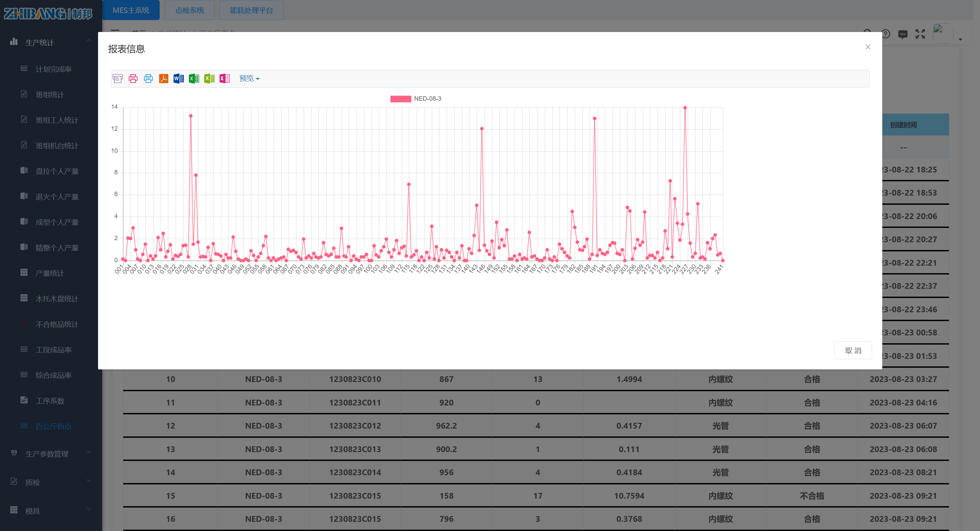Viewport: 980px width, 531px height.
Task: Close the 报表信息 dialog
Action: click(868, 47)
